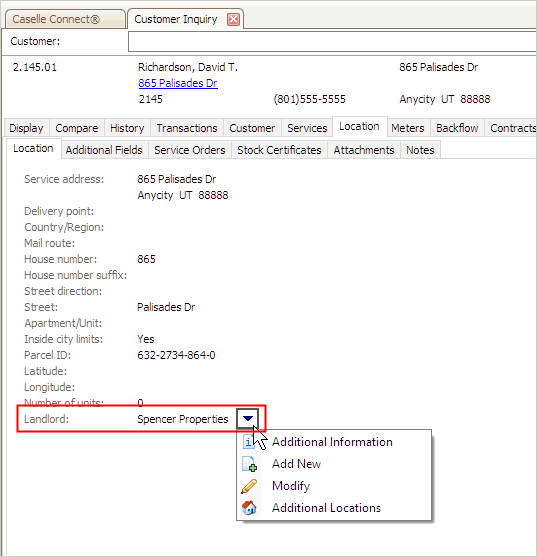Open the History tab
This screenshot has height=557, width=537.
(127, 128)
